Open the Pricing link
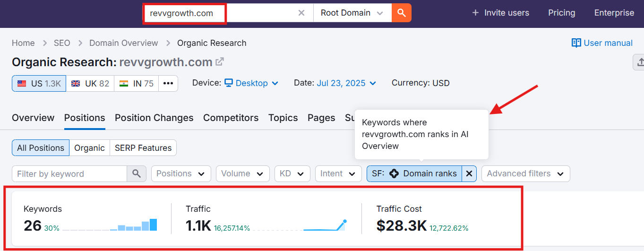 coord(562,13)
